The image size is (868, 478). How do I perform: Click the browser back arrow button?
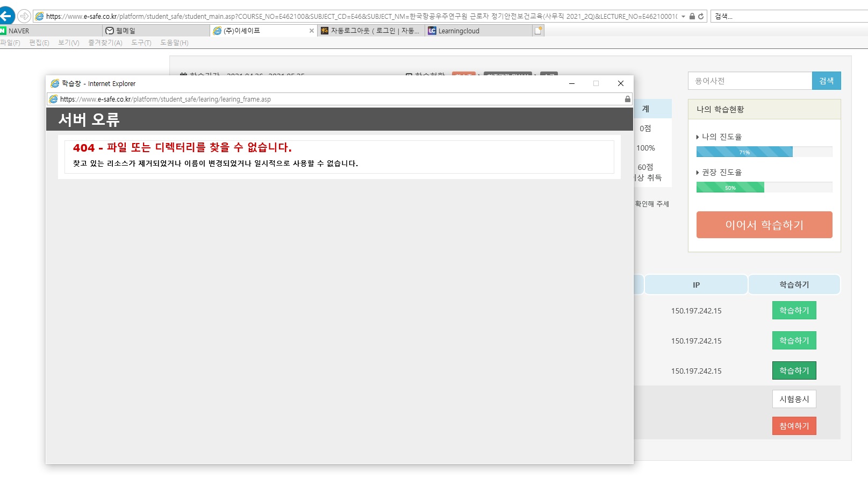[6, 16]
